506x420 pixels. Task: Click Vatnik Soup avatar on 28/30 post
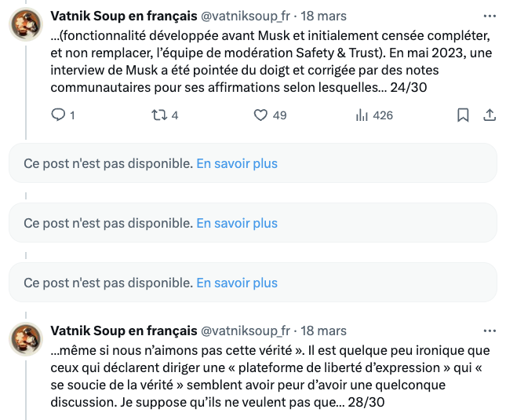26,339
